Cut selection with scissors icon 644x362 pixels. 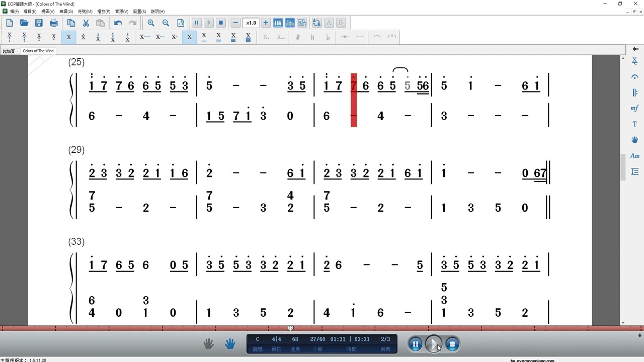[x=86, y=23]
